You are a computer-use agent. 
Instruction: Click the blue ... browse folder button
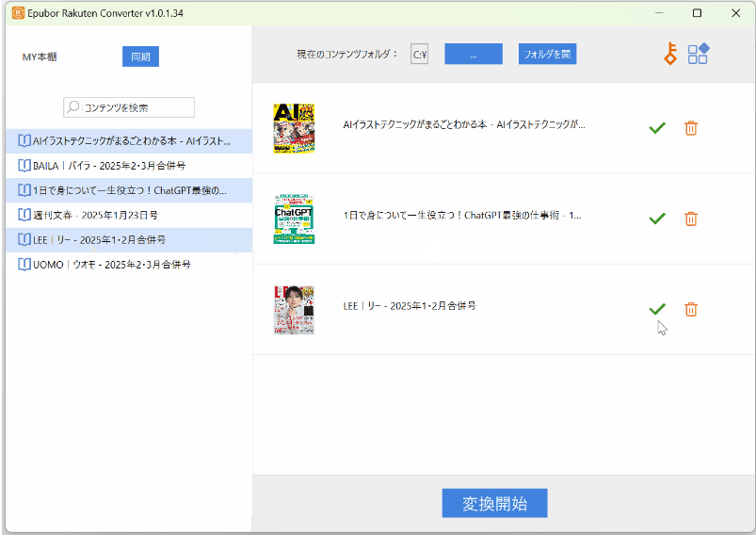click(x=474, y=54)
